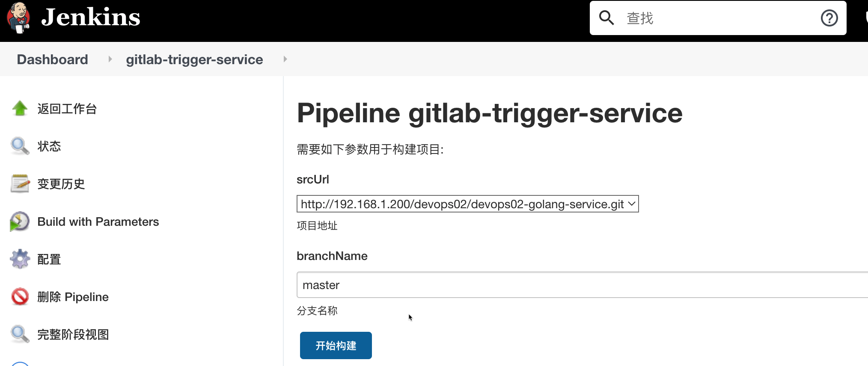Click the magnifier icon beside 状态
The height and width of the screenshot is (366, 868).
(x=20, y=146)
